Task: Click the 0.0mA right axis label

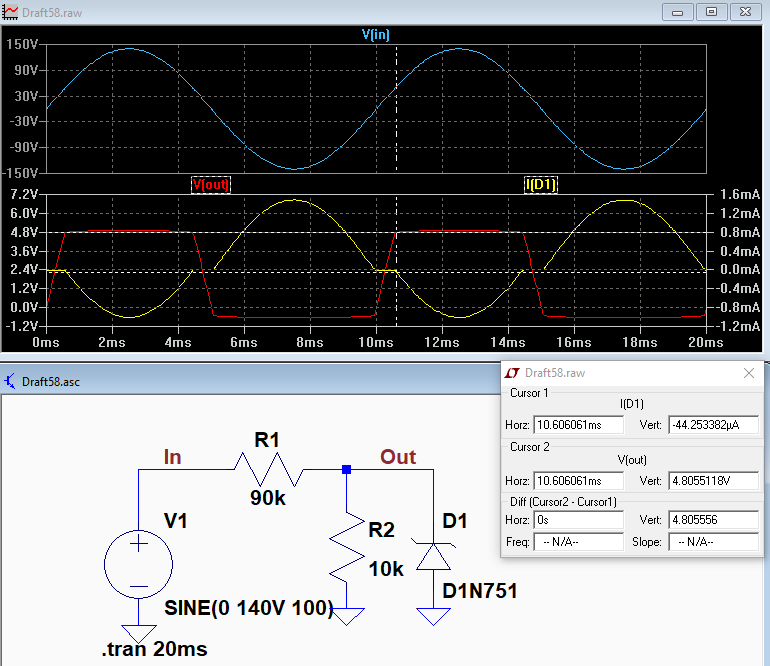Action: pos(740,270)
